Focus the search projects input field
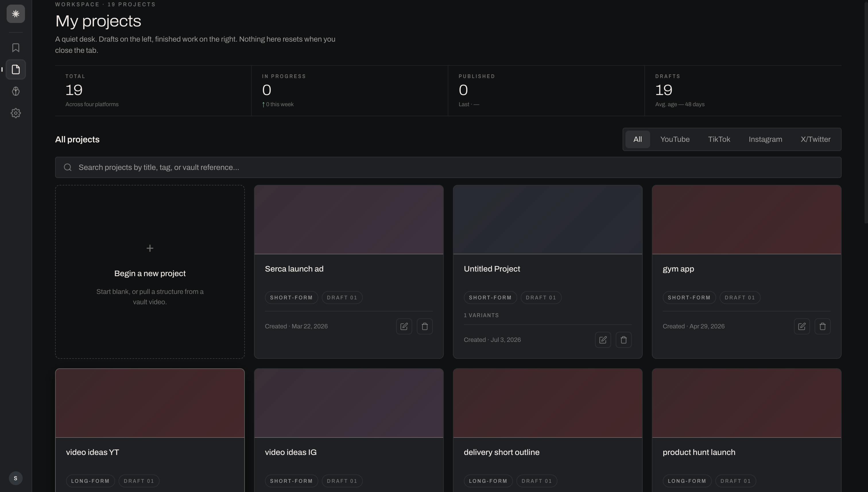This screenshot has width=868, height=492. (448, 167)
